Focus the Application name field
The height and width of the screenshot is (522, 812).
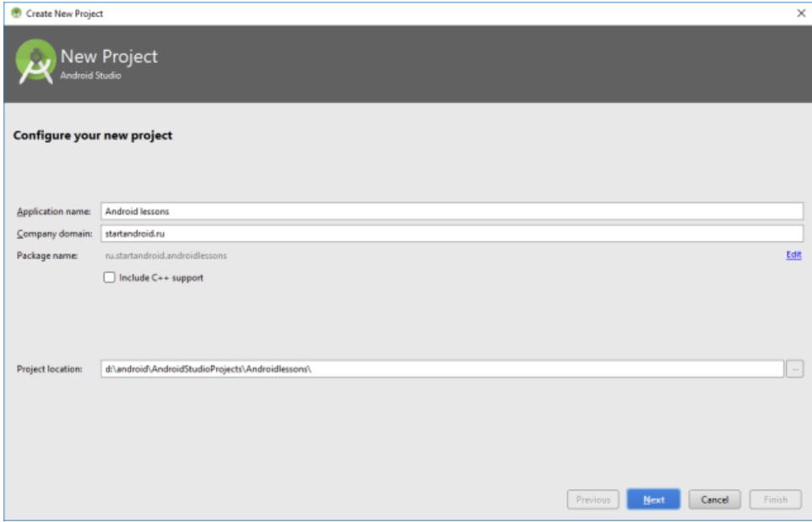tap(452, 211)
